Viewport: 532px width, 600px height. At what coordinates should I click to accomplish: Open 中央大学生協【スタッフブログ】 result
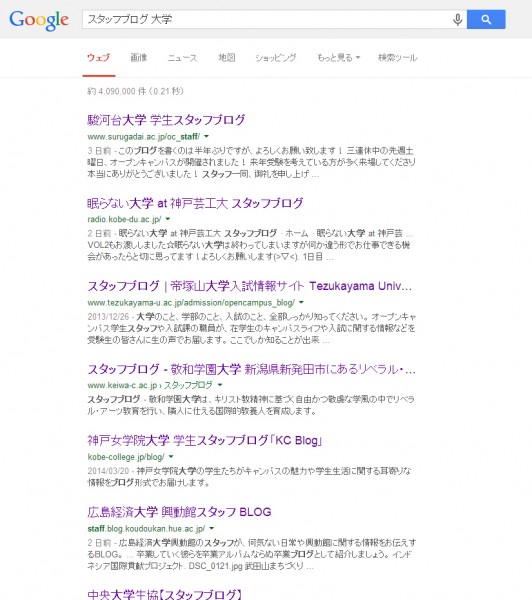[165, 594]
